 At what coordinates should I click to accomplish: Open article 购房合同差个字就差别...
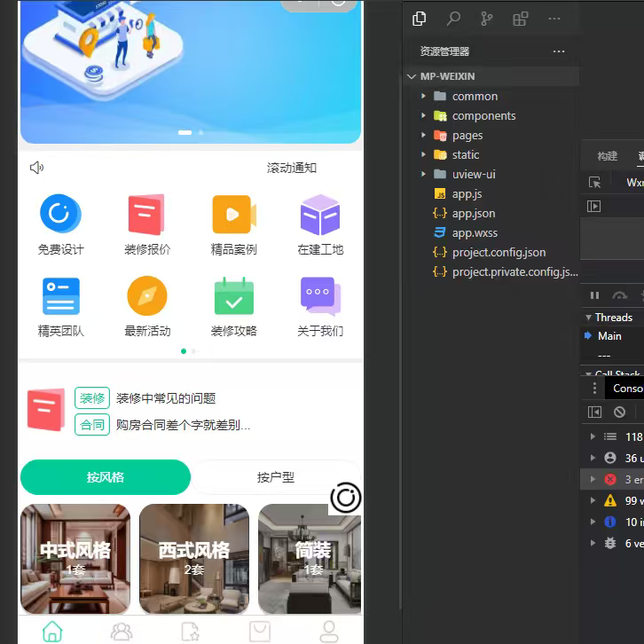click(x=184, y=425)
